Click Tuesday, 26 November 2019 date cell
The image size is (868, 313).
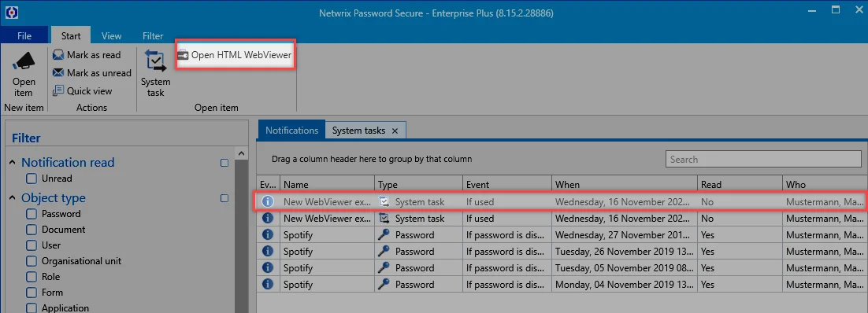pyautogui.click(x=625, y=252)
